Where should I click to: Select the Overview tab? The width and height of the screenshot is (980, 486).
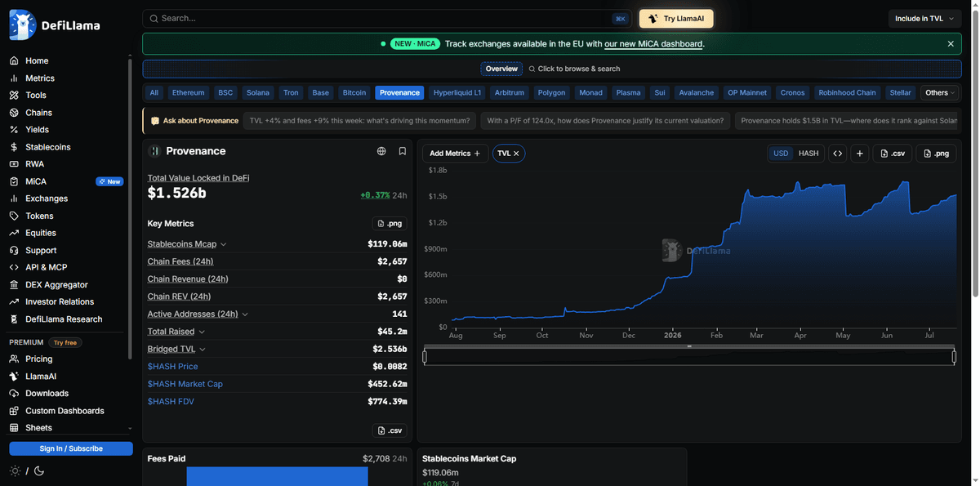click(x=501, y=69)
